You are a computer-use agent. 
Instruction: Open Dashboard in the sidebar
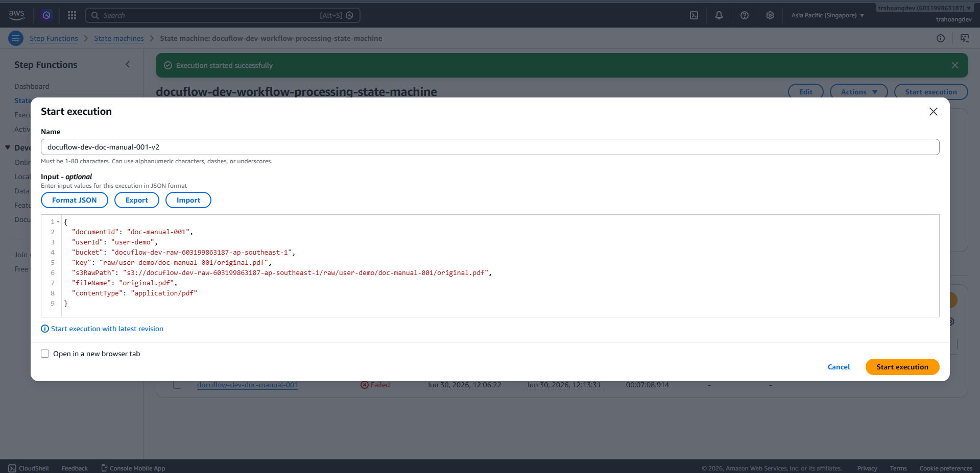point(32,86)
